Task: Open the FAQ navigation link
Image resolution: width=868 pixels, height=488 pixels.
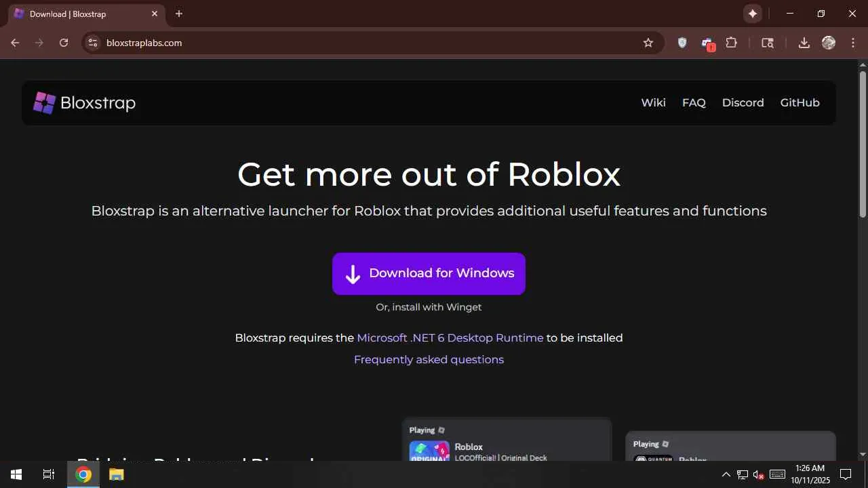Action: click(694, 103)
